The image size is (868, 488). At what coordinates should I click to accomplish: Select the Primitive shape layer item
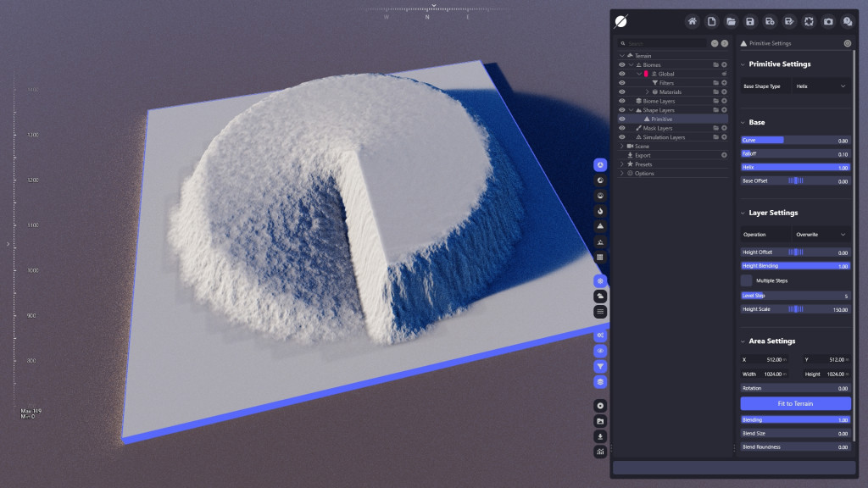(x=661, y=119)
